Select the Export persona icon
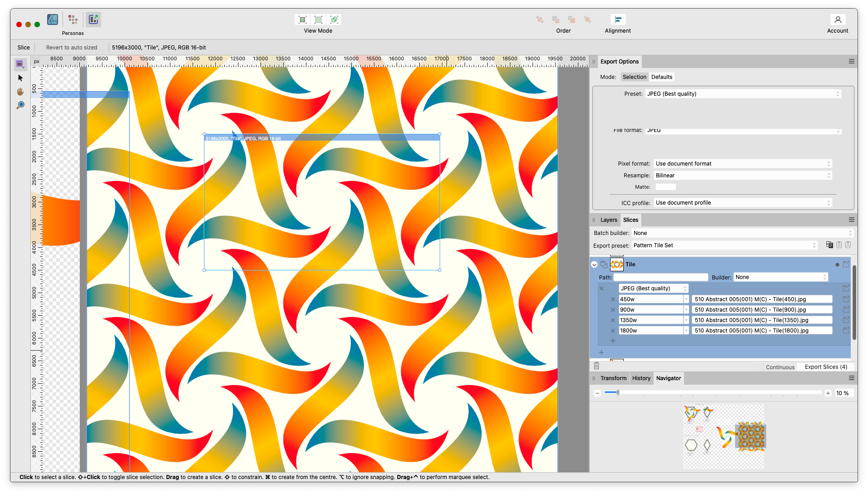The width and height of the screenshot is (868, 494). click(93, 20)
